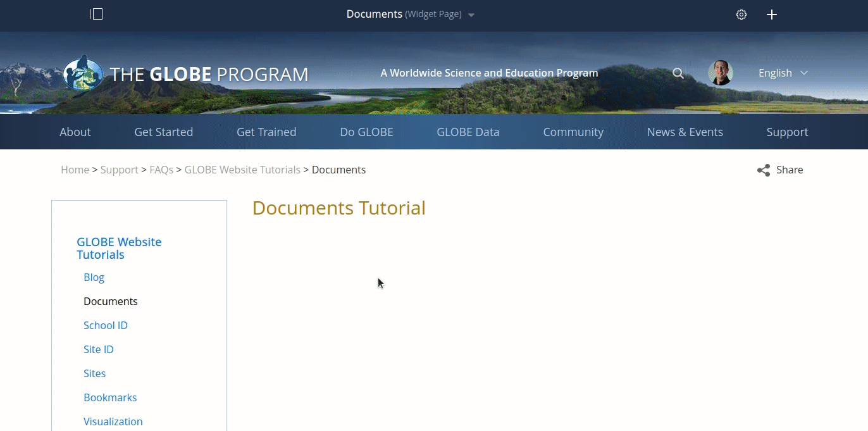Open the Get Trained menu

(x=266, y=132)
